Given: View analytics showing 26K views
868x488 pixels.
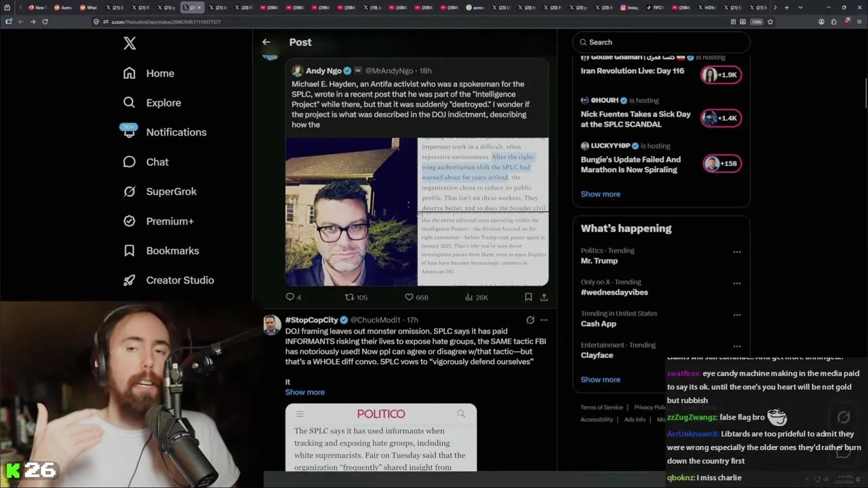Looking at the screenshot, I should coord(476,297).
